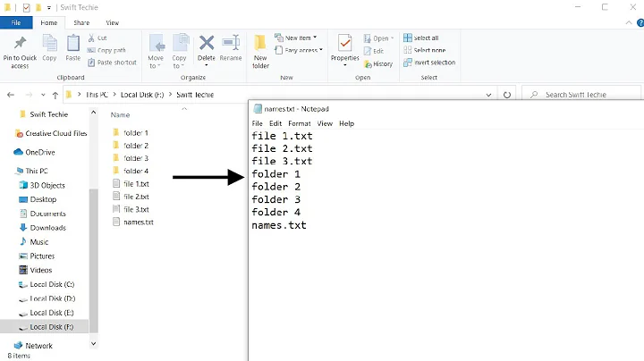Open Network in sidebar

coord(33,346)
